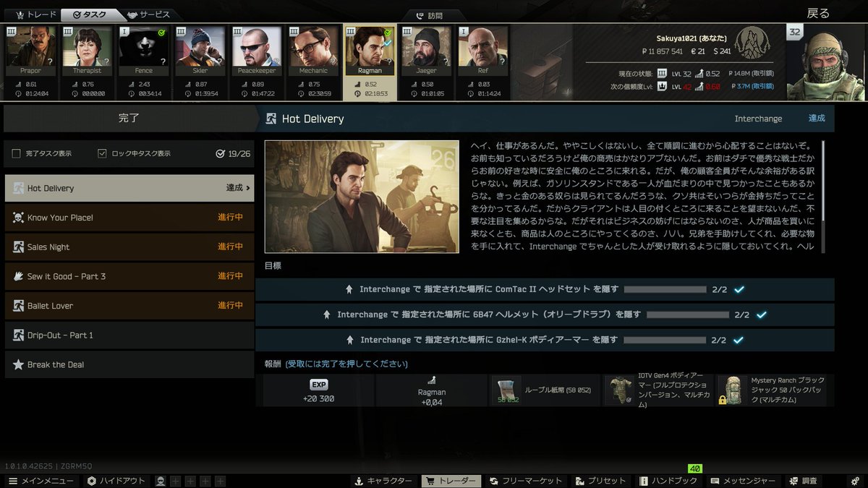Toggle the 完了タスク表示 checkbox
868x488 pixels.
16,153
